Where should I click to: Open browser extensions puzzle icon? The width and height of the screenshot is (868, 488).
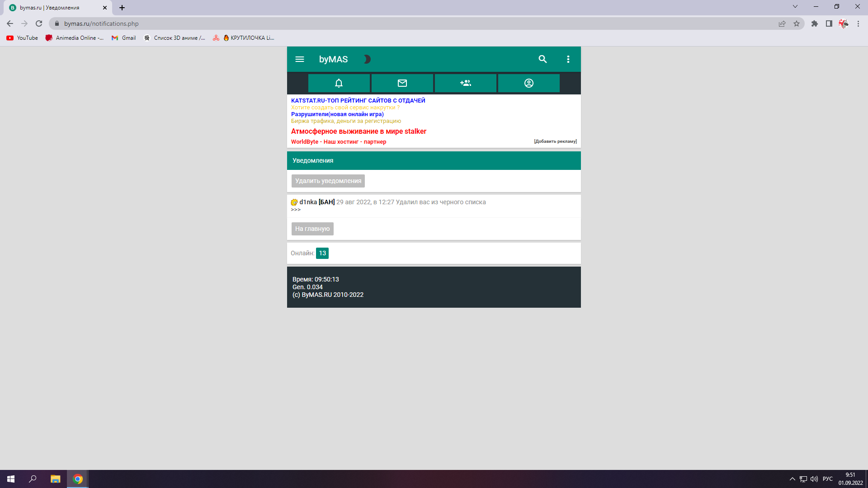pyautogui.click(x=814, y=23)
